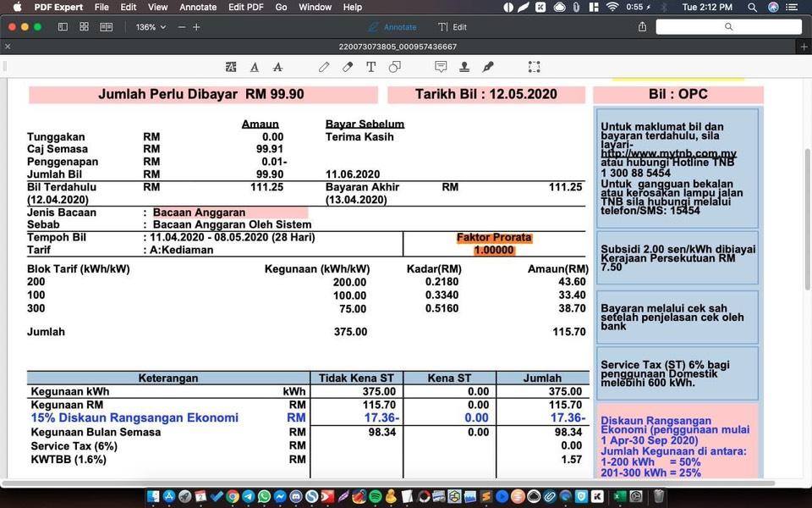This screenshot has width=812, height=508.
Task: Toggle two-page reading view
Action: [107, 27]
